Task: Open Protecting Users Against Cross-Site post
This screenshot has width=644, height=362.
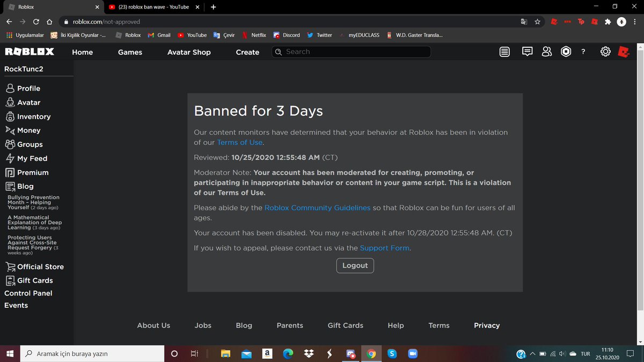Action: point(33,245)
